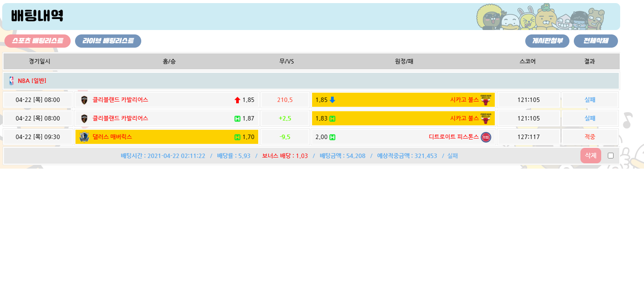Select yellow-highlighted 댈러스 매버릭스 pick
This screenshot has height=286, width=644.
(x=166, y=137)
